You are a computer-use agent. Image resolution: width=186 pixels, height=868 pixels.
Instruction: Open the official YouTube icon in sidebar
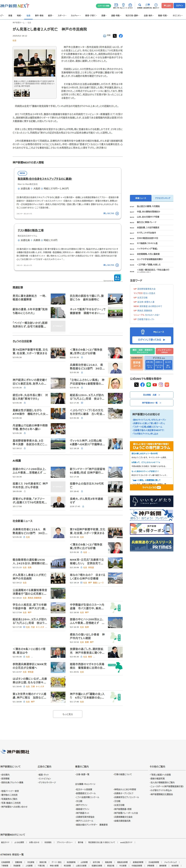(155, 385)
